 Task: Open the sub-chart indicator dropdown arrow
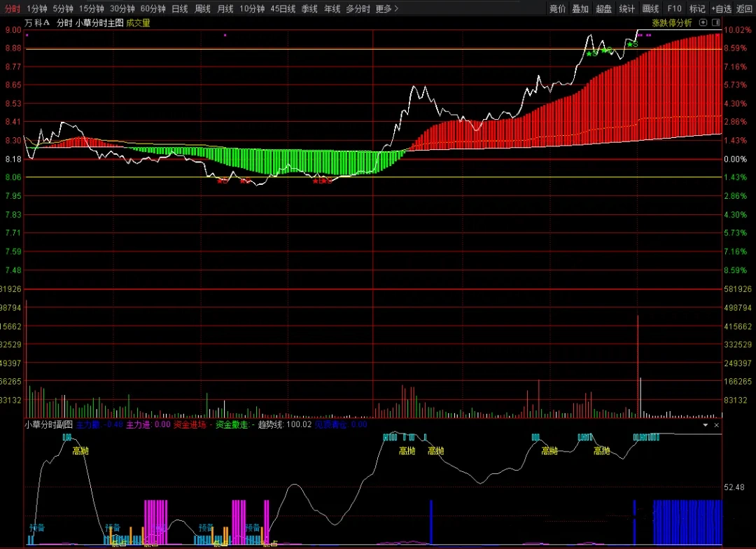pyautogui.click(x=706, y=424)
